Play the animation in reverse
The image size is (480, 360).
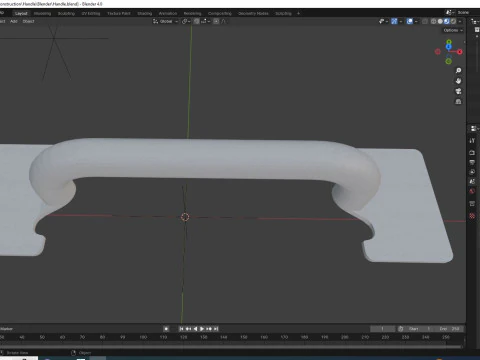[195, 329]
